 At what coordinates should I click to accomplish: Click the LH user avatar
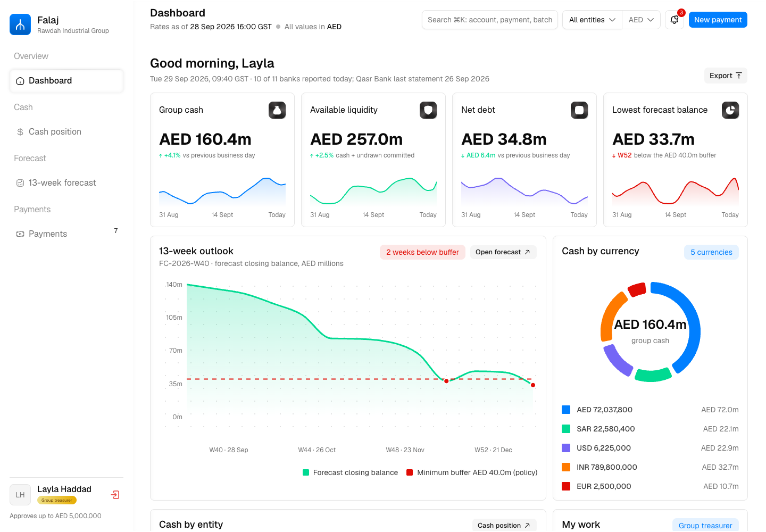click(20, 495)
